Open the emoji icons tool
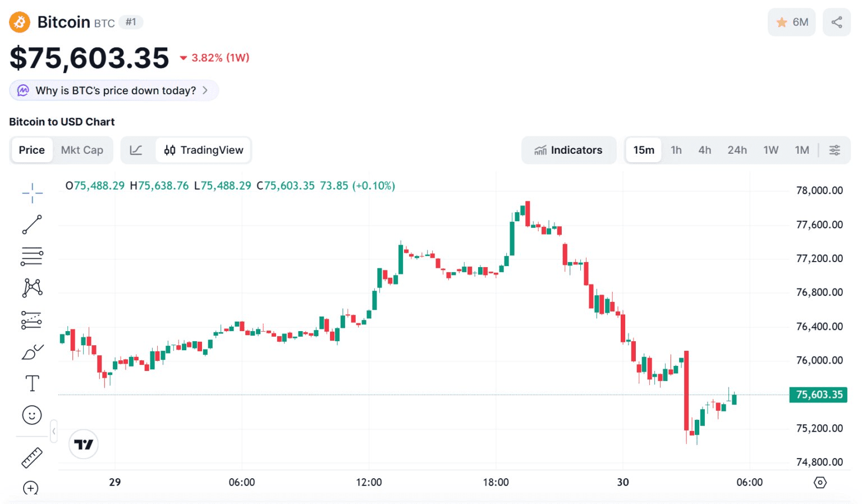The width and height of the screenshot is (862, 504). (32, 415)
